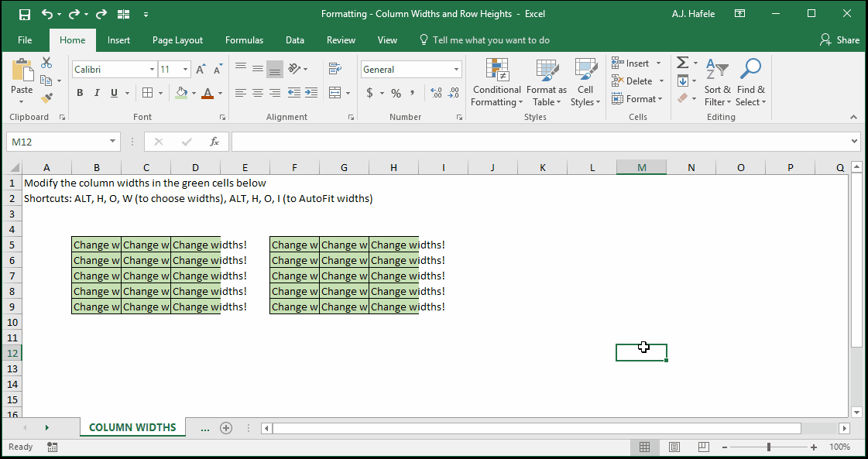868x459 pixels.
Task: Click the Decrease Decimal icon
Action: (x=454, y=93)
